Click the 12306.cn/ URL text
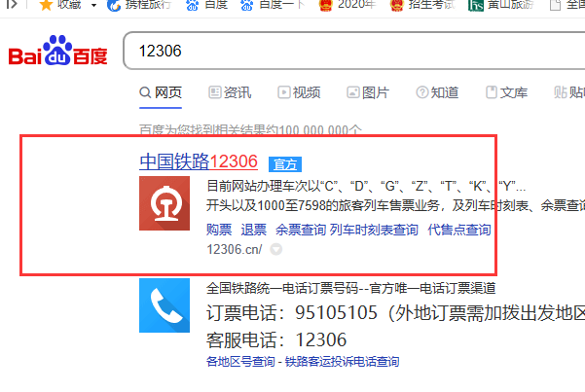Viewport: 585px width, 392px height. pyautogui.click(x=235, y=249)
